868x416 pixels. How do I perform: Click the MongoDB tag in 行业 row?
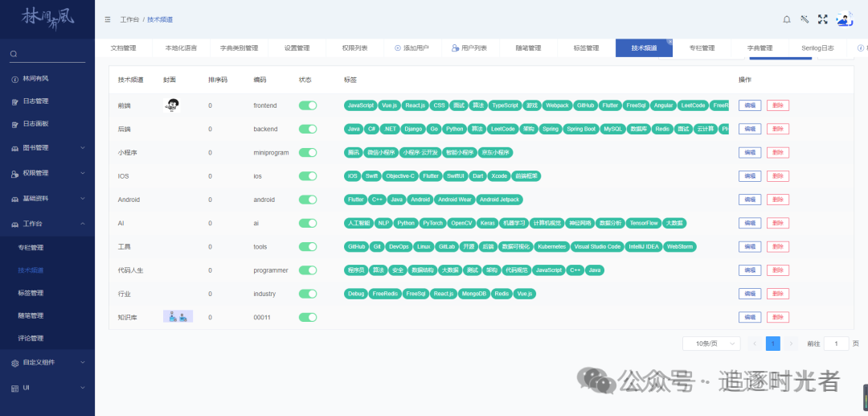(x=474, y=294)
